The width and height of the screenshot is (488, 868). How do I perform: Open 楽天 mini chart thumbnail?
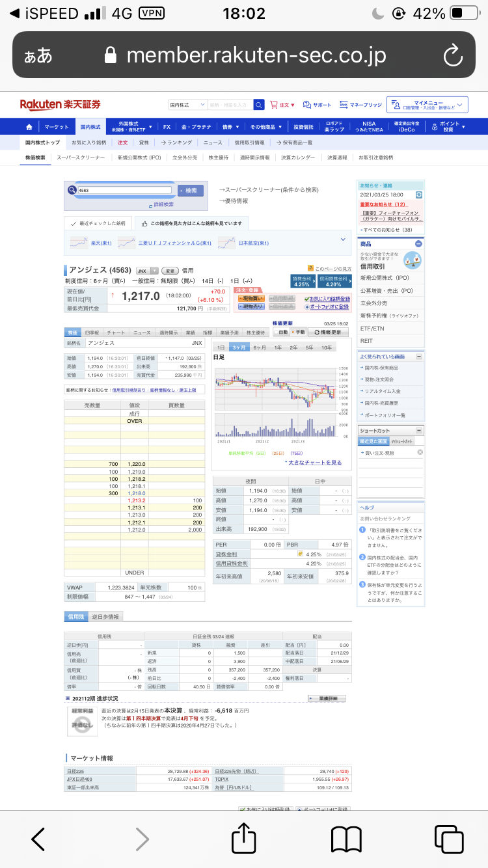[79, 242]
